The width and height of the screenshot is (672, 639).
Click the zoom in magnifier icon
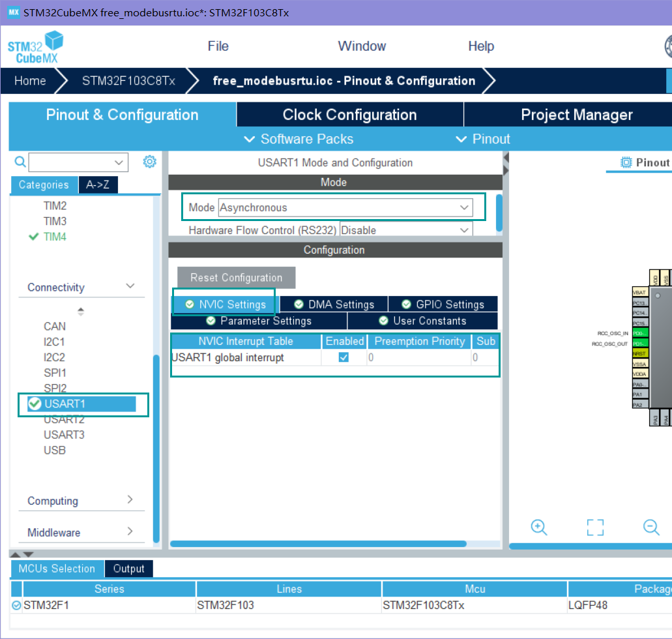539,527
